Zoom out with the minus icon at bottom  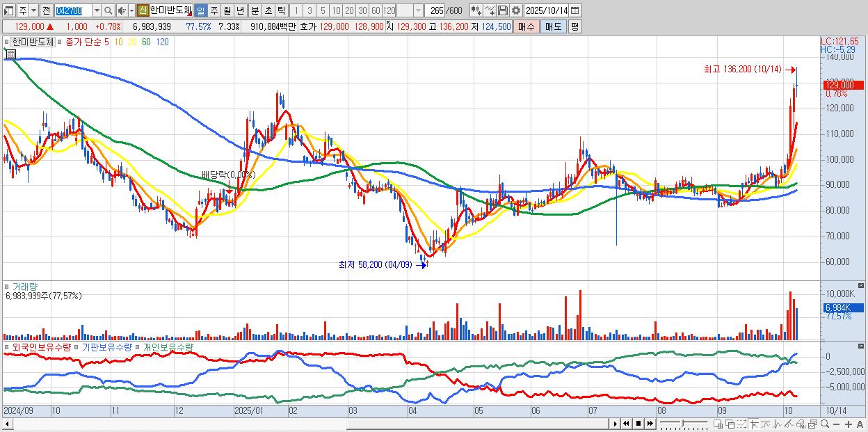(x=836, y=424)
